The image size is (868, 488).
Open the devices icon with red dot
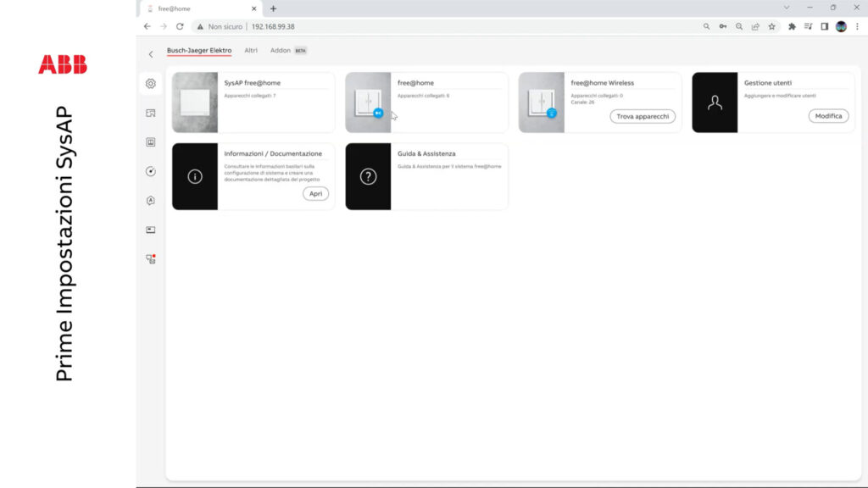[x=151, y=259]
